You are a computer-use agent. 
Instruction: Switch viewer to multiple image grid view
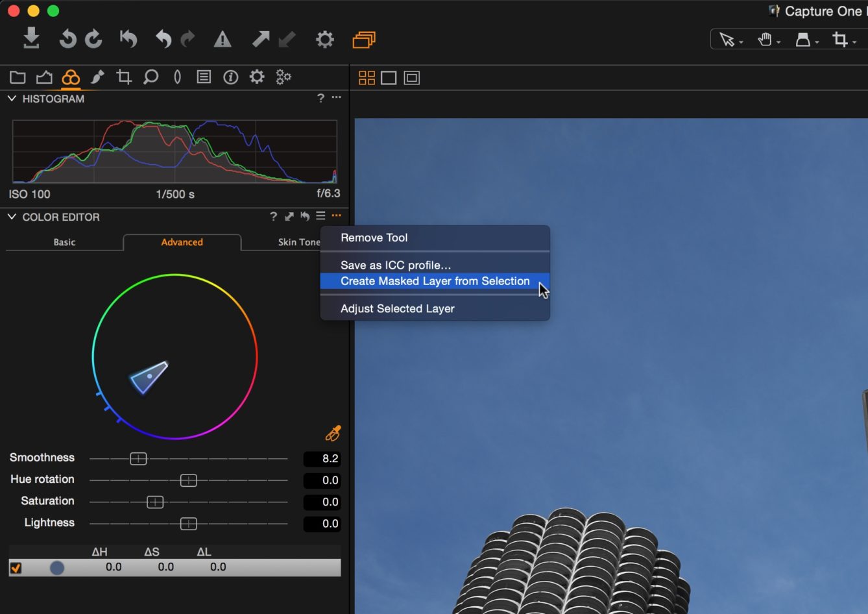point(366,77)
